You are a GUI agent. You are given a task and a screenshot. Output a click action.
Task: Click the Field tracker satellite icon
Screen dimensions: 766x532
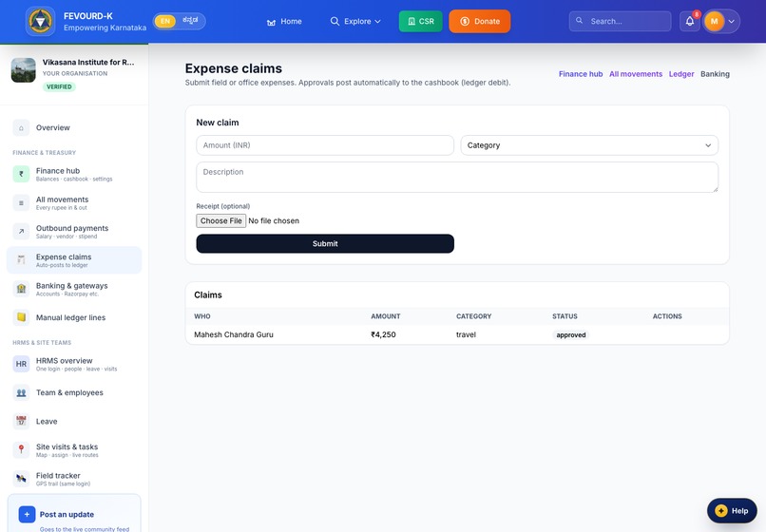point(21,479)
